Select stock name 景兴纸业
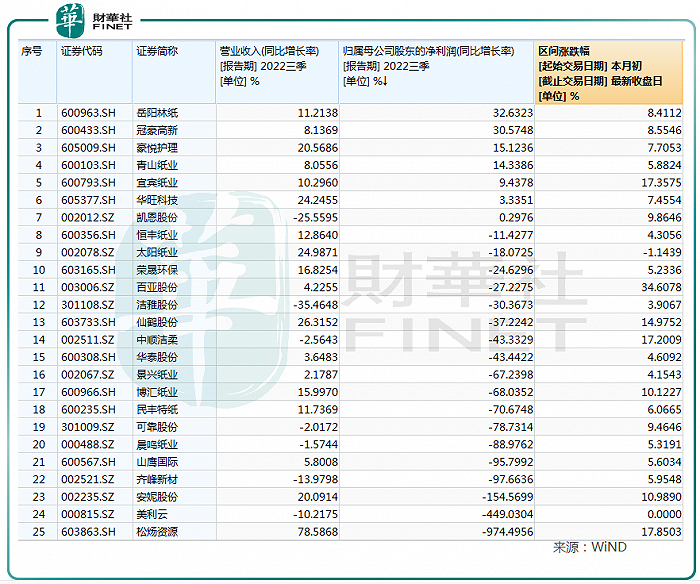Image resolution: width=700 pixels, height=584 pixels. click(x=157, y=375)
